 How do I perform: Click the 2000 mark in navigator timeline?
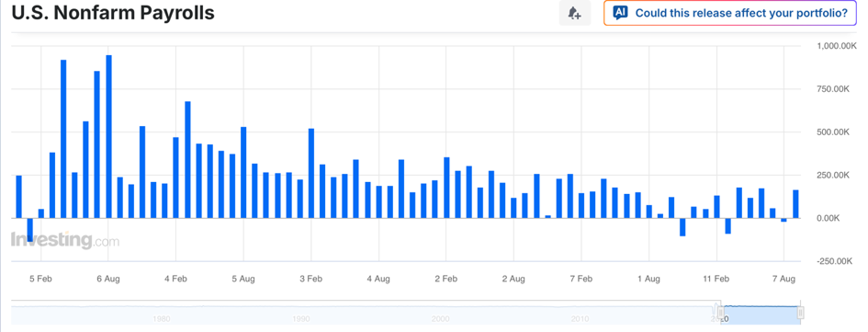(440, 319)
